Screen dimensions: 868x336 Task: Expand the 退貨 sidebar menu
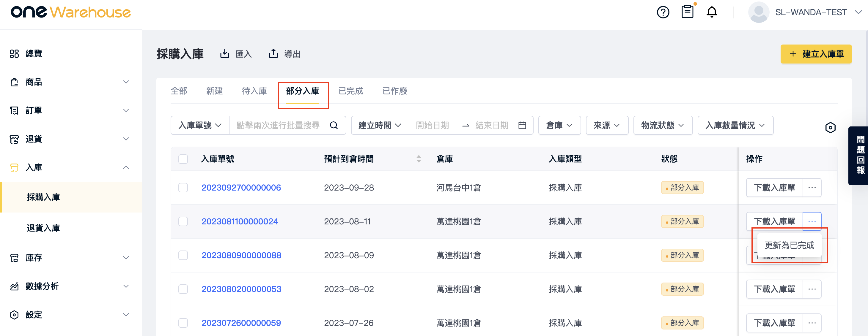pyautogui.click(x=71, y=139)
